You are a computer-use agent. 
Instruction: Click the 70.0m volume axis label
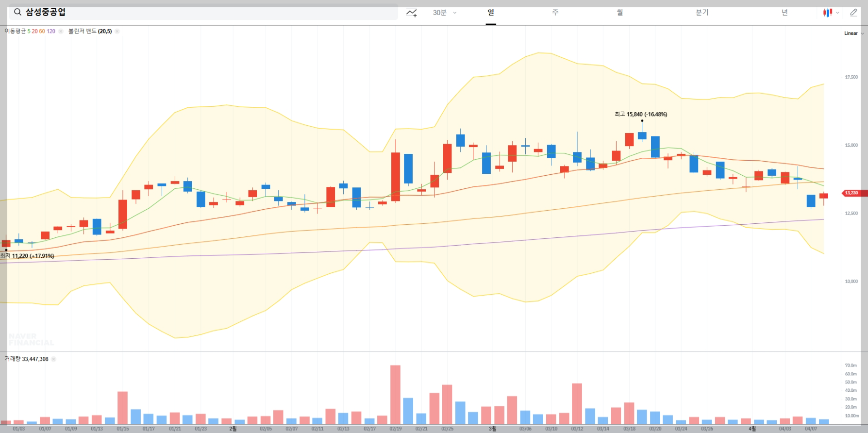pos(851,366)
